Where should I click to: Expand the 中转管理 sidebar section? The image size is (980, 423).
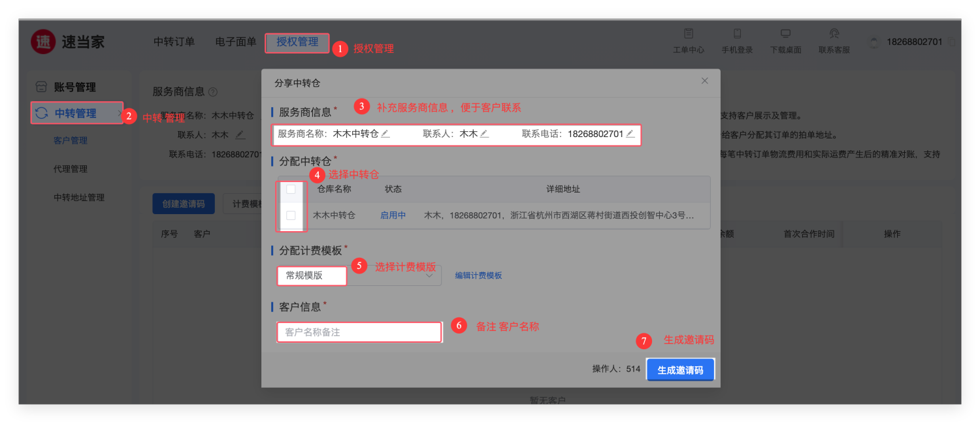(x=76, y=113)
